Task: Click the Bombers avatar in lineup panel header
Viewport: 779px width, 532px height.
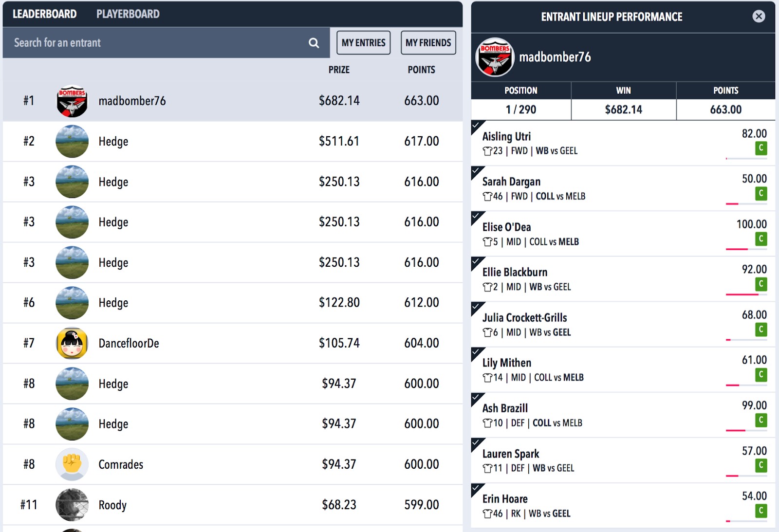Action: click(495, 57)
